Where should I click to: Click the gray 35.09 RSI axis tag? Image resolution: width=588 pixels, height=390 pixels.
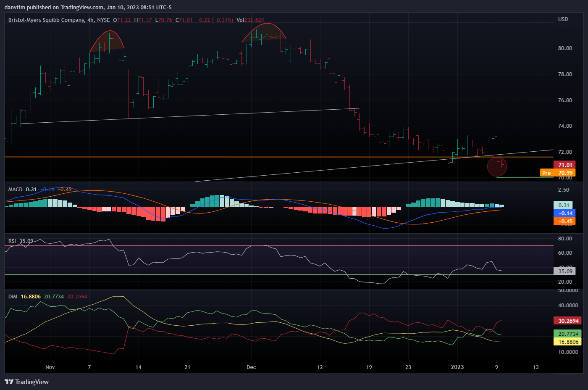point(564,271)
